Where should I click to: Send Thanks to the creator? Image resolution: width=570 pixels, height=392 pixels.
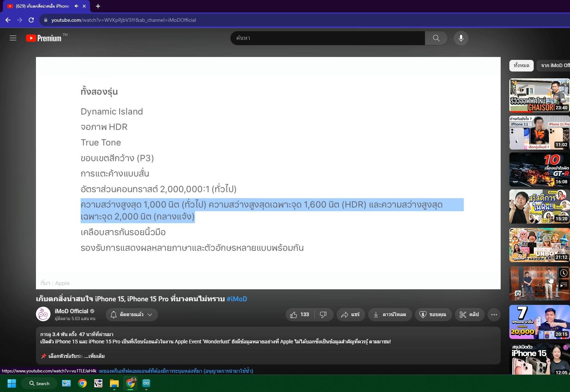coord(433,315)
